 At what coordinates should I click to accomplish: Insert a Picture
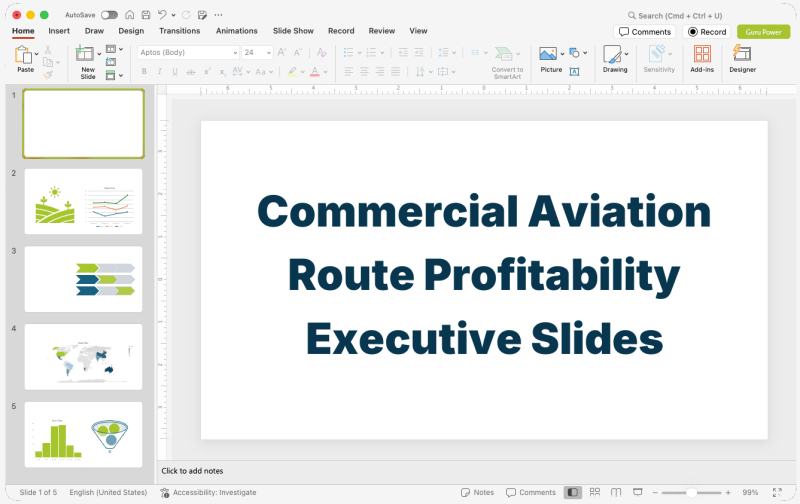point(548,54)
